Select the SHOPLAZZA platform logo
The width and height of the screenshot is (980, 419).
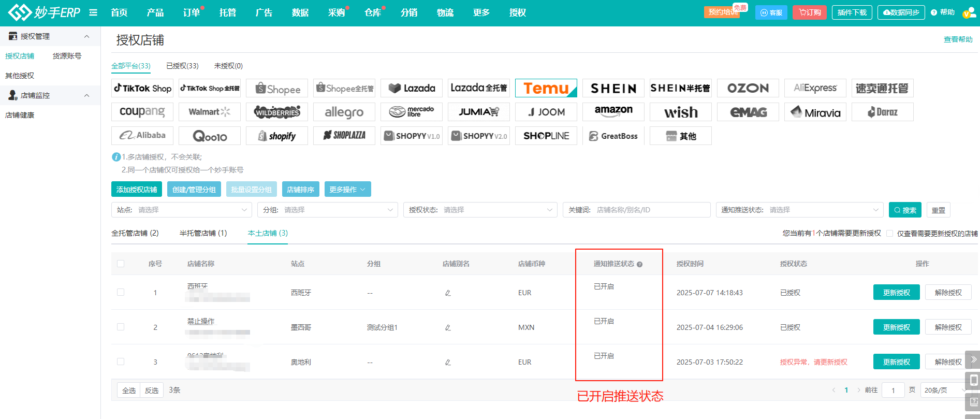(344, 136)
